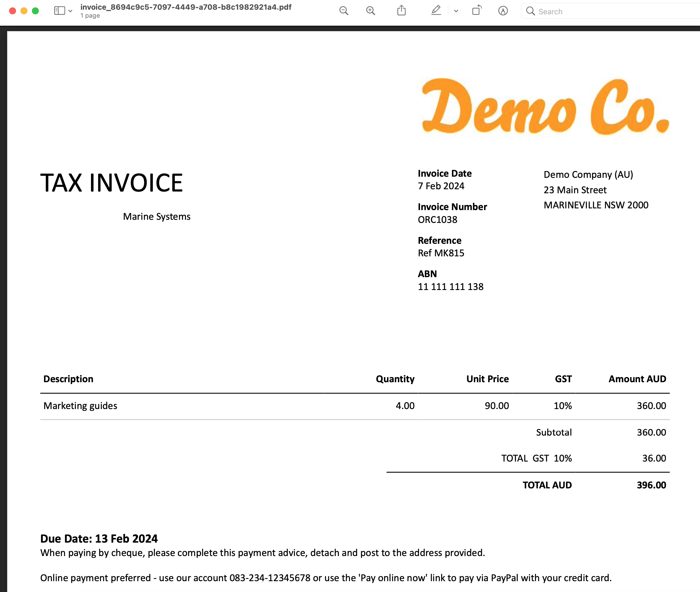The image size is (700, 592).
Task: Expand the Markup options chevron
Action: tap(456, 11)
